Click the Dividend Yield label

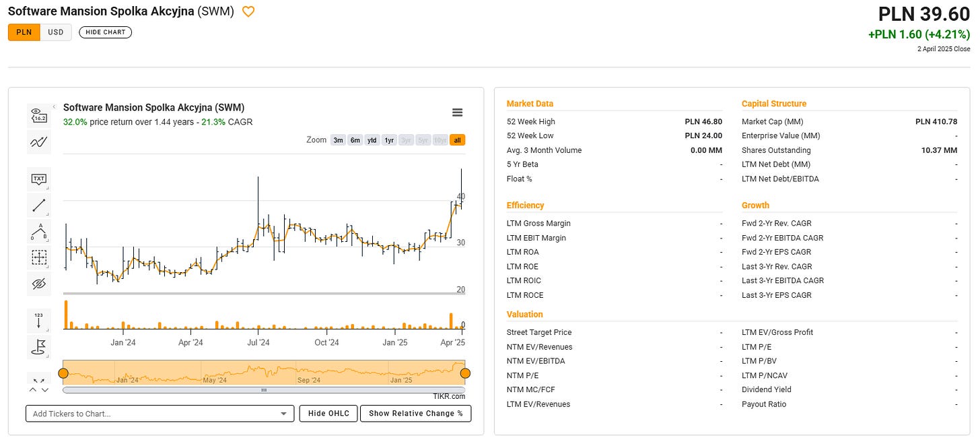[767, 389]
